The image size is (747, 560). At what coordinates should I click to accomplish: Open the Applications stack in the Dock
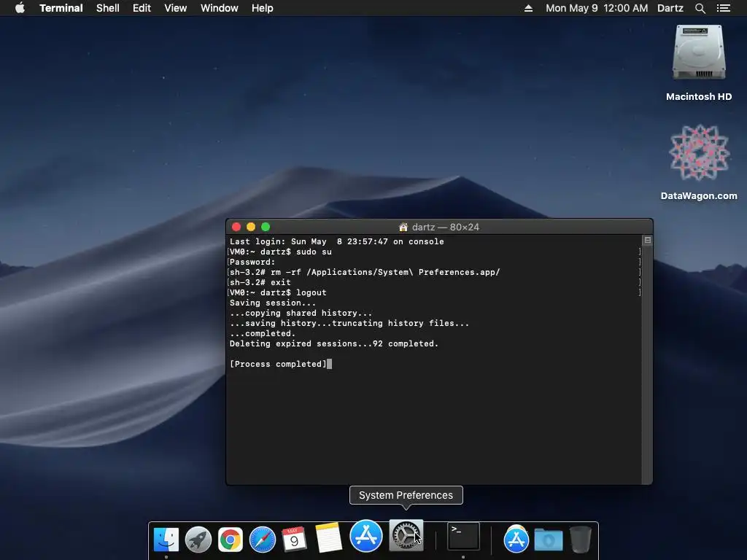click(516, 540)
